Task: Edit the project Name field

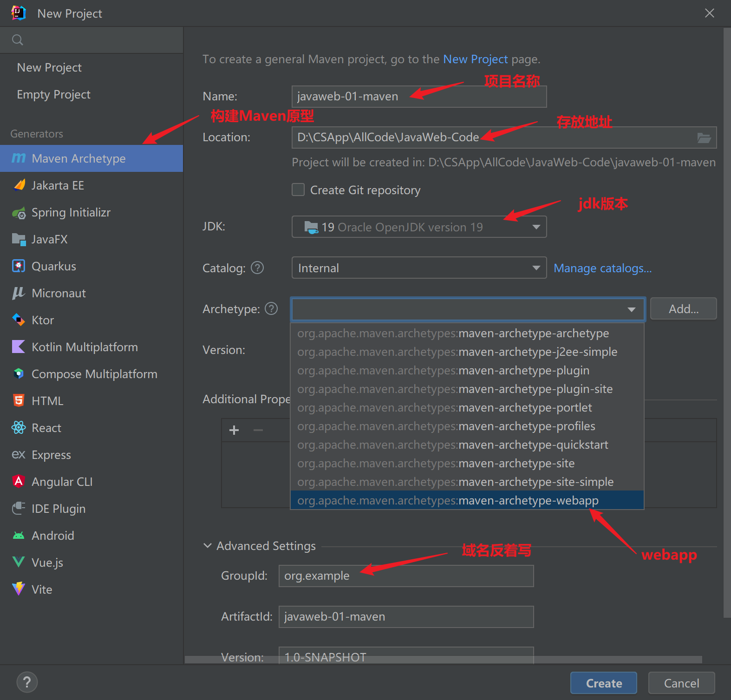Action: pyautogui.click(x=419, y=97)
